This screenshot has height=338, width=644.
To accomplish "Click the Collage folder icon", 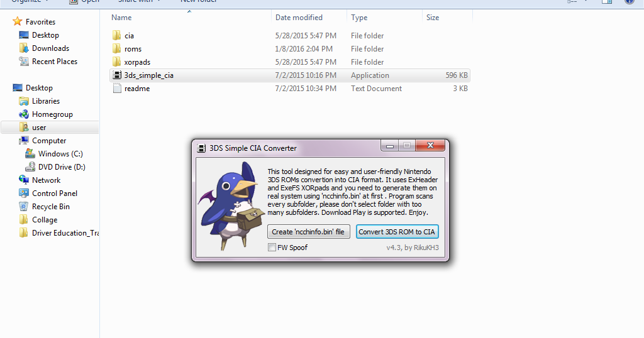I will (x=24, y=219).
